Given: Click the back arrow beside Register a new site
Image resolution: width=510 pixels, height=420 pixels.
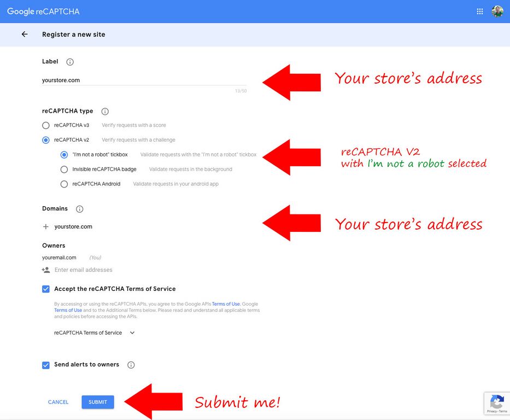Looking at the screenshot, I should click(x=25, y=34).
